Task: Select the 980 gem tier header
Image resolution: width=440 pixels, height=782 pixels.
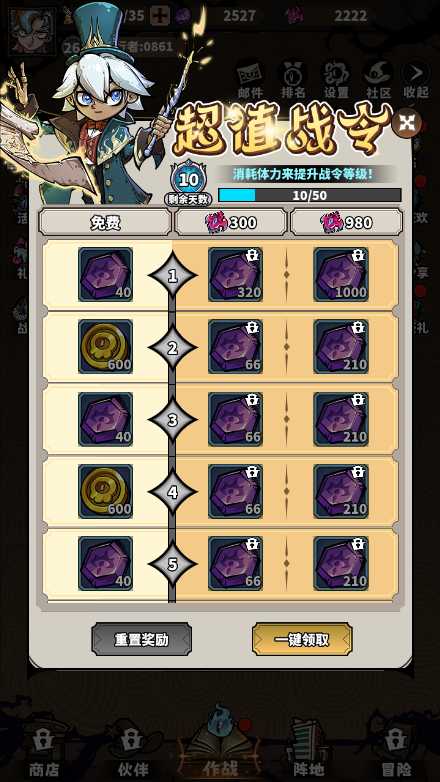Action: [x=346, y=222]
